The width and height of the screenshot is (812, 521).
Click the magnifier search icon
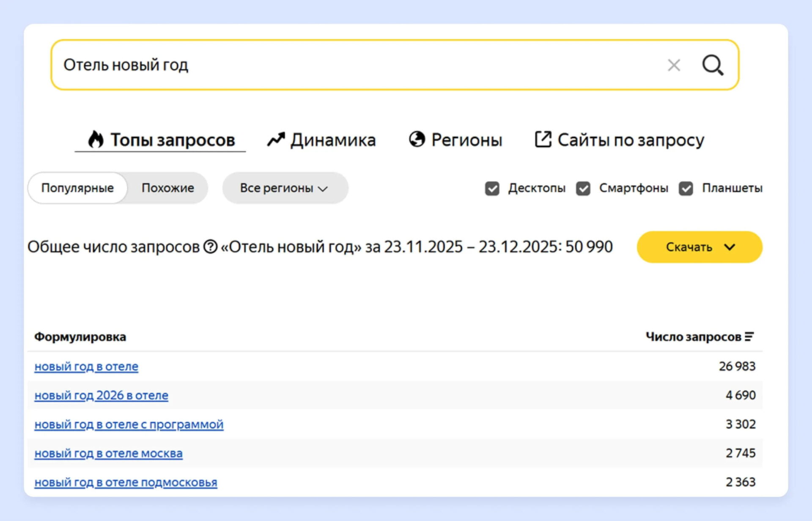coord(713,65)
